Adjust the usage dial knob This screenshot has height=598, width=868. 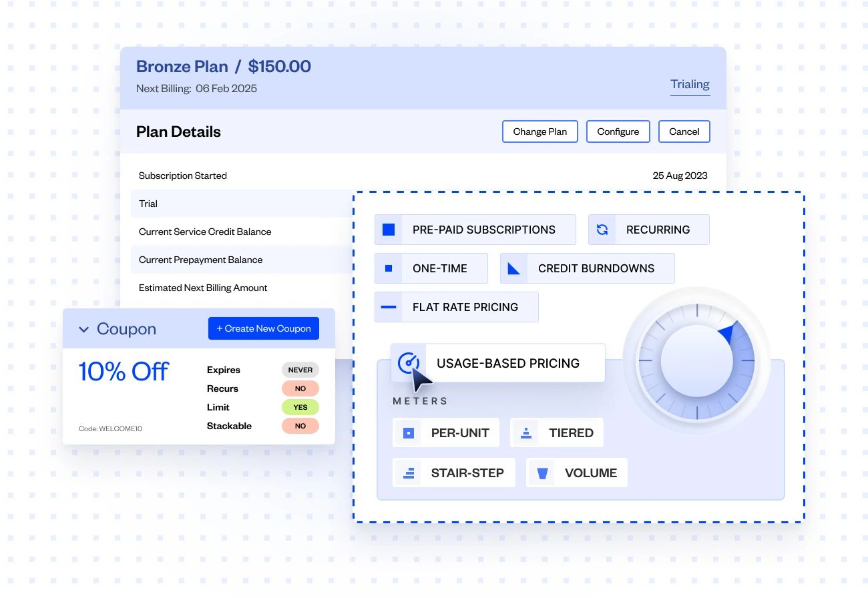coord(696,360)
